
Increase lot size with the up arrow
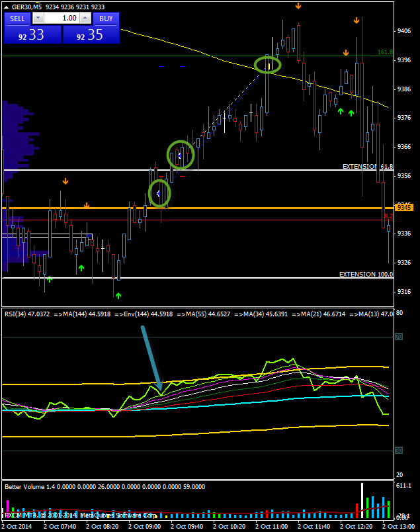click(85, 19)
